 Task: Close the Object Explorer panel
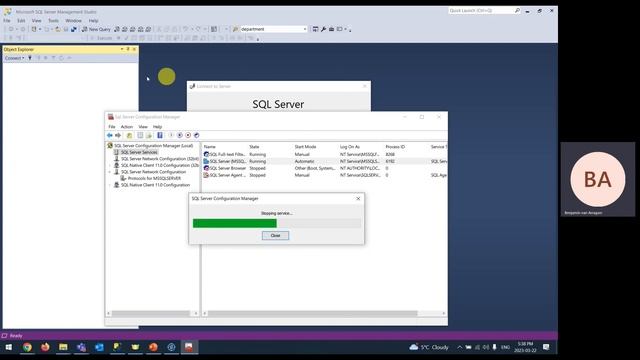[x=134, y=49]
